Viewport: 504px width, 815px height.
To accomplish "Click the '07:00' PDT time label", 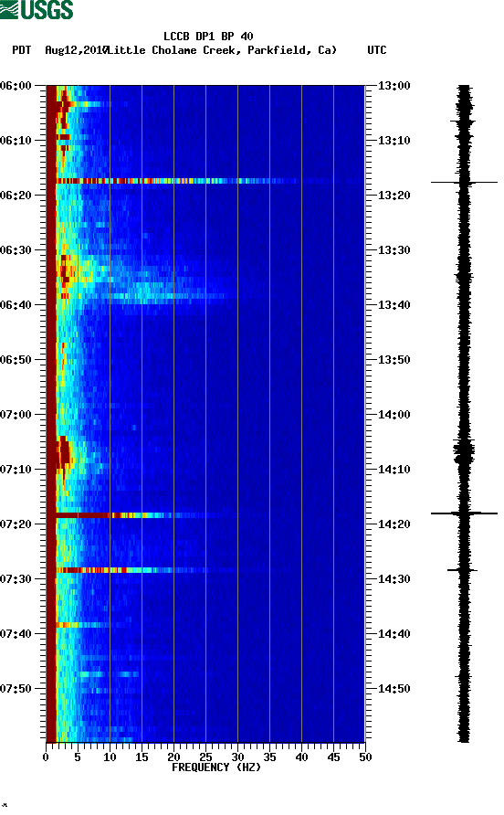I will pos(16,415).
